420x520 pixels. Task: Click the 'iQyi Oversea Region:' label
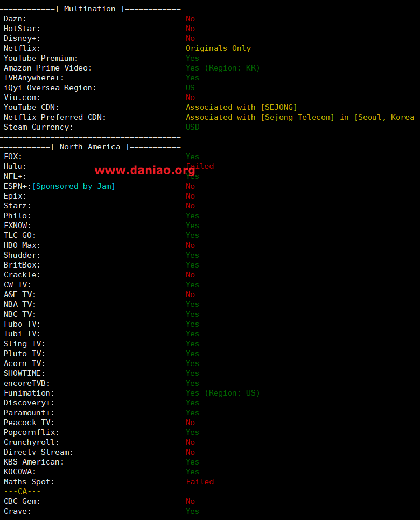pos(50,88)
